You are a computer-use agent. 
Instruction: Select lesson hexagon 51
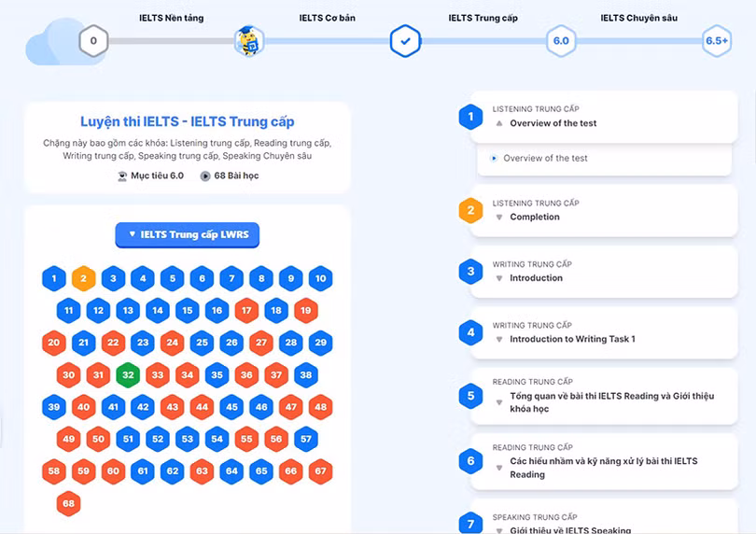point(128,439)
